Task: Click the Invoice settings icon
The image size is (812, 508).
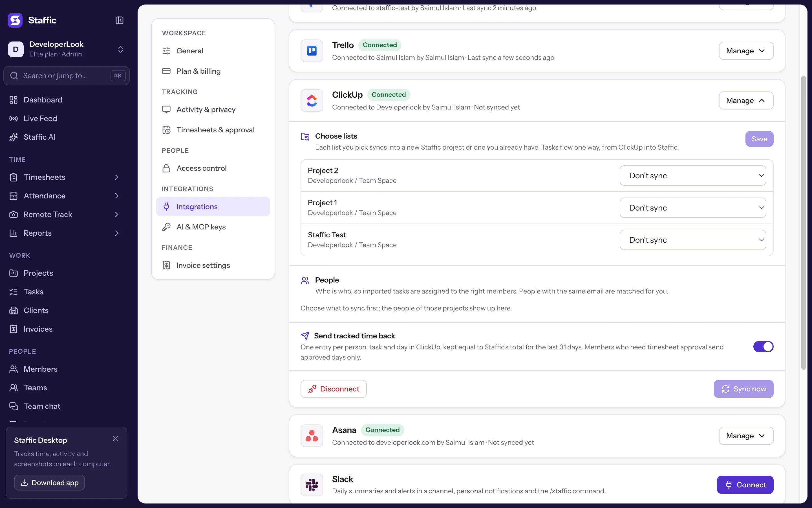Action: [x=166, y=265]
